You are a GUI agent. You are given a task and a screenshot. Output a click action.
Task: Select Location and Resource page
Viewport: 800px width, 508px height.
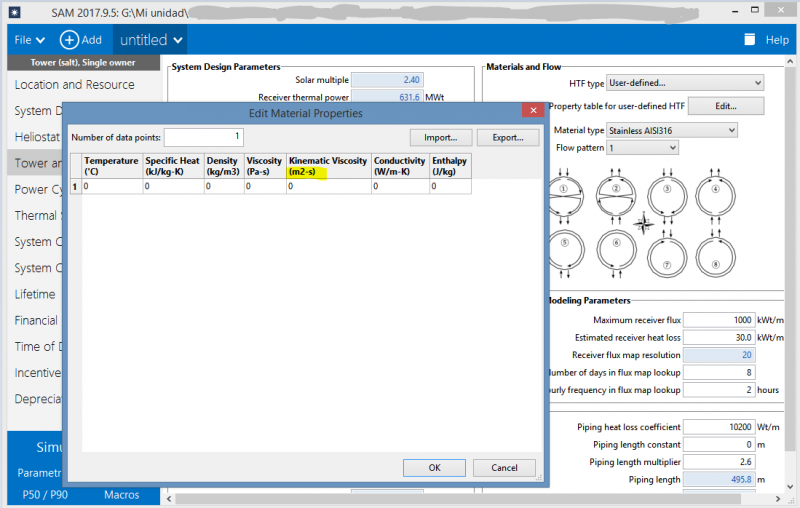[75, 85]
